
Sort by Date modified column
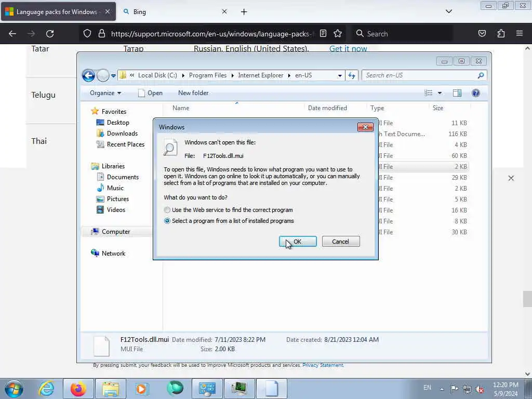327,108
